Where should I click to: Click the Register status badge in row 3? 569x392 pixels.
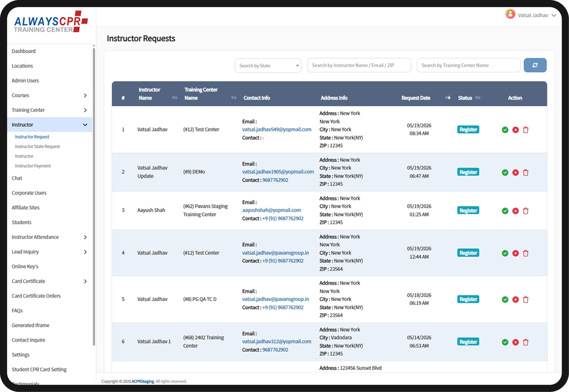468,211
